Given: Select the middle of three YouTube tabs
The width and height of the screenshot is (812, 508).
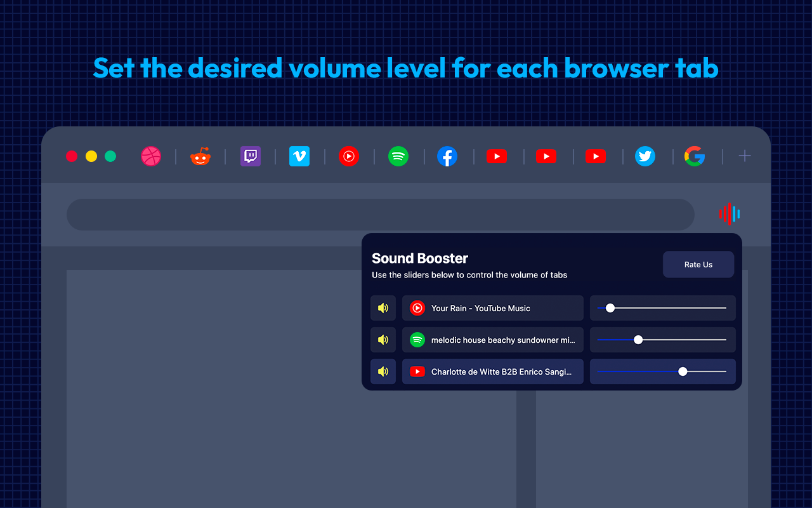Looking at the screenshot, I should [x=546, y=156].
